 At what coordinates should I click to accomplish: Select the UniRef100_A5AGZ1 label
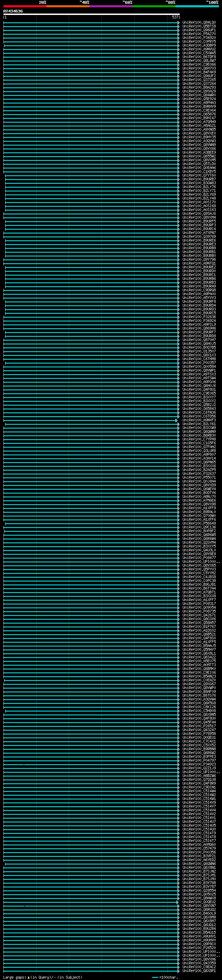click(x=199, y=125)
